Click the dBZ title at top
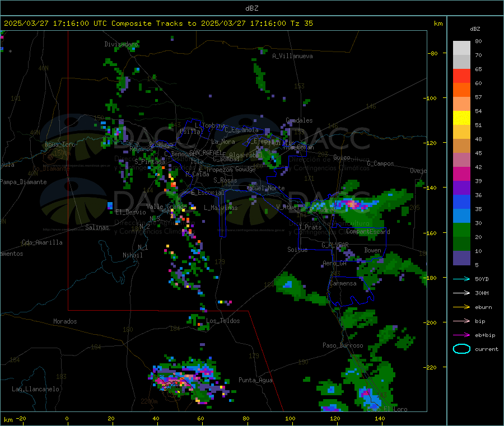504x426 pixels. pos(251,8)
